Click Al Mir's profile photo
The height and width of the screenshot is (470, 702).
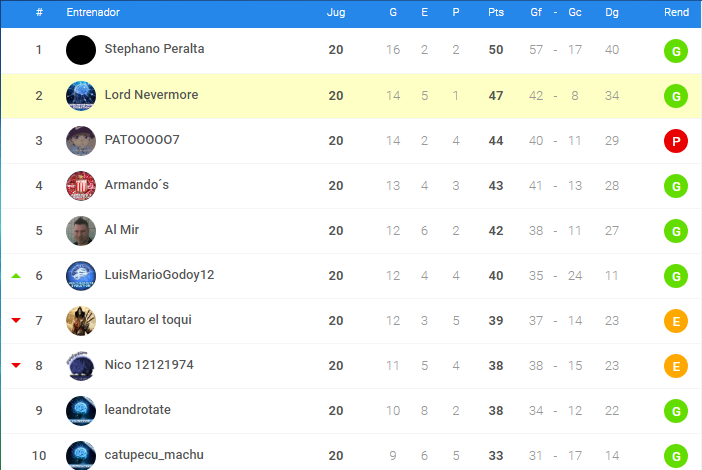(81, 231)
